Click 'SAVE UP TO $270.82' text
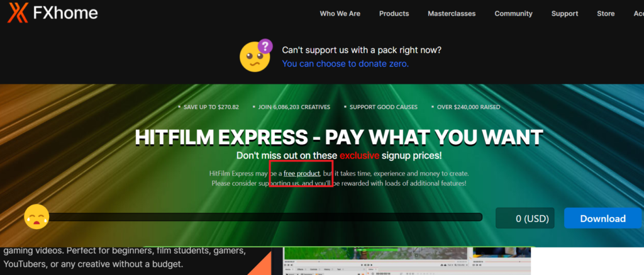 [211, 107]
